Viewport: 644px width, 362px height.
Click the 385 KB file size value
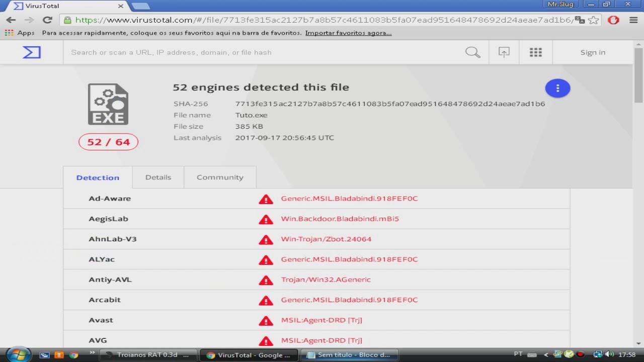tap(249, 126)
